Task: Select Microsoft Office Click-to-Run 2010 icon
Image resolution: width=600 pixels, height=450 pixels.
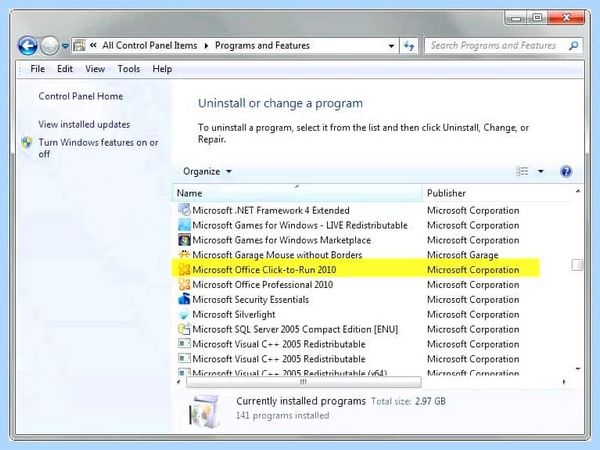Action: click(x=184, y=269)
